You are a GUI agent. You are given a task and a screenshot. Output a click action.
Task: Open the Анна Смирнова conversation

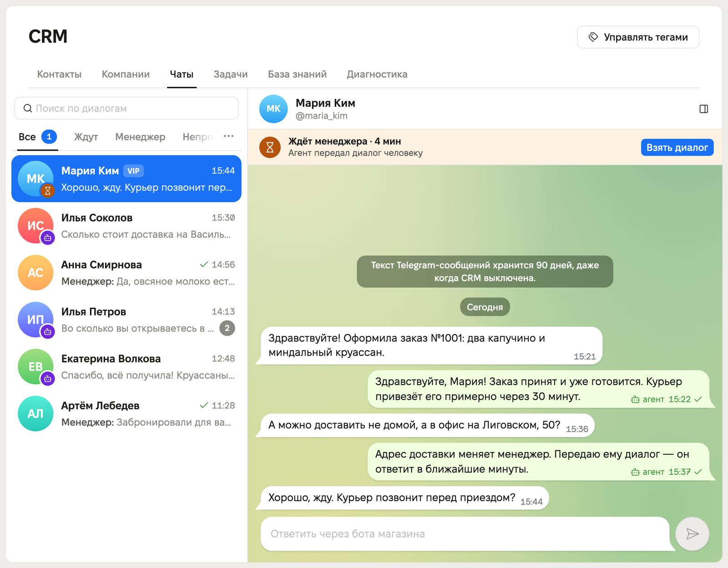(126, 272)
